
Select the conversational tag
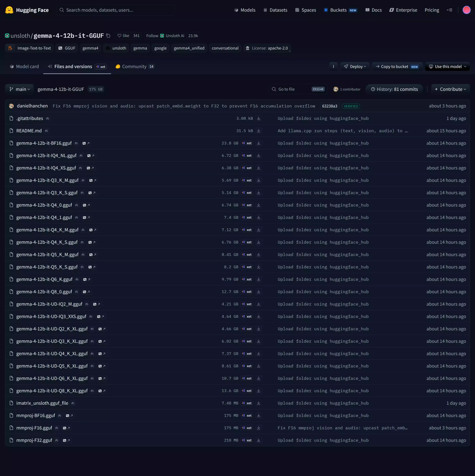click(x=225, y=48)
